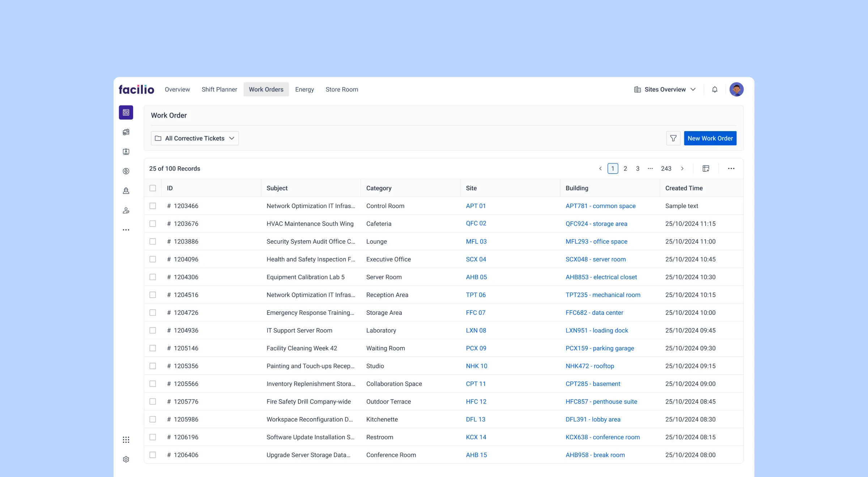Click the column customization table icon
Image resolution: width=868 pixels, height=477 pixels.
click(x=706, y=168)
